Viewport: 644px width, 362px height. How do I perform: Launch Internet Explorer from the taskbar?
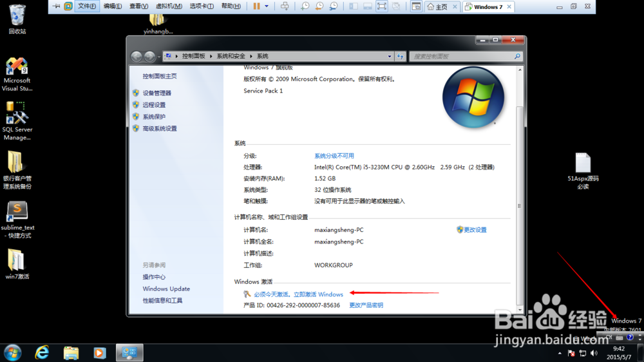coord(42,352)
